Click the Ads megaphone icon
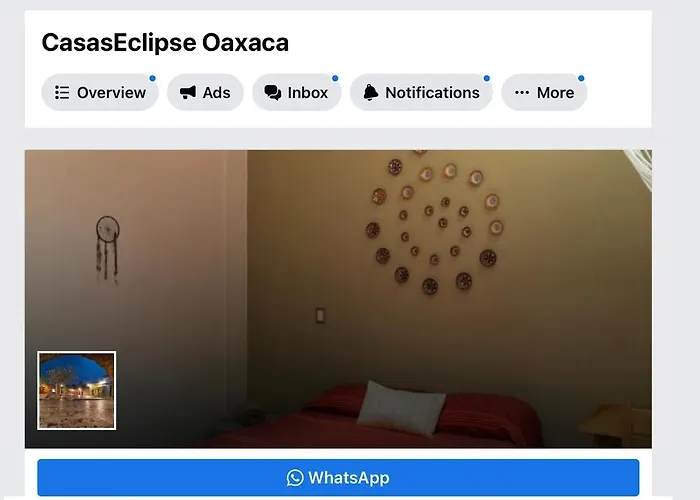 point(188,92)
